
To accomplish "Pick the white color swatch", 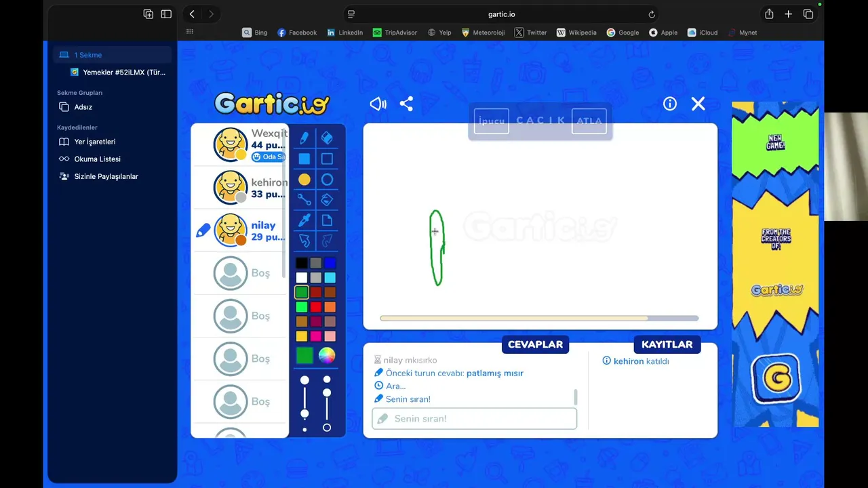I will 302,278.
